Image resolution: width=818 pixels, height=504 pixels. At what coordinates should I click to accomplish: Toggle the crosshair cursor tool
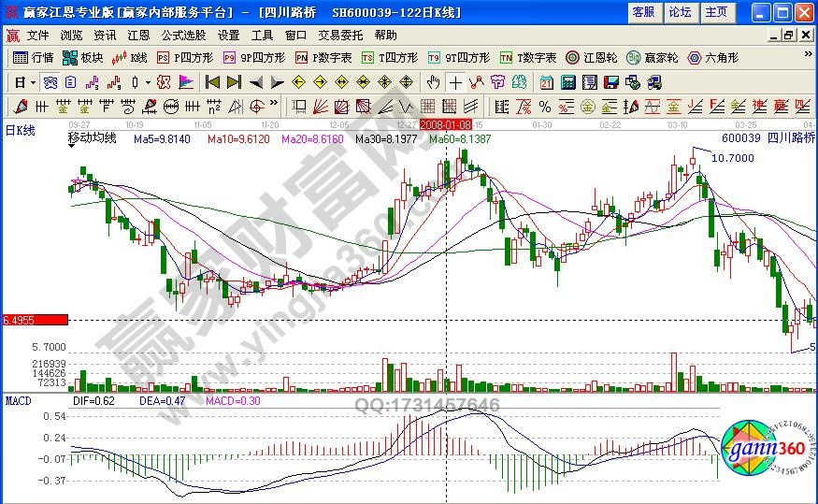454,81
